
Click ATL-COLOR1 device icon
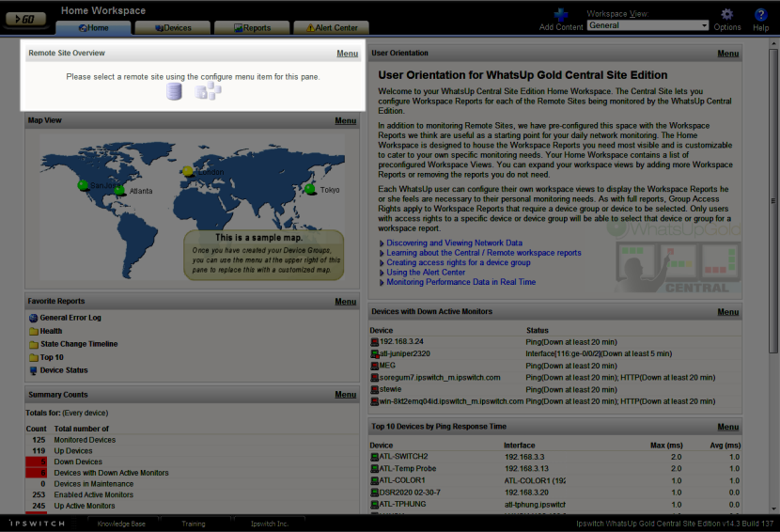coord(375,480)
